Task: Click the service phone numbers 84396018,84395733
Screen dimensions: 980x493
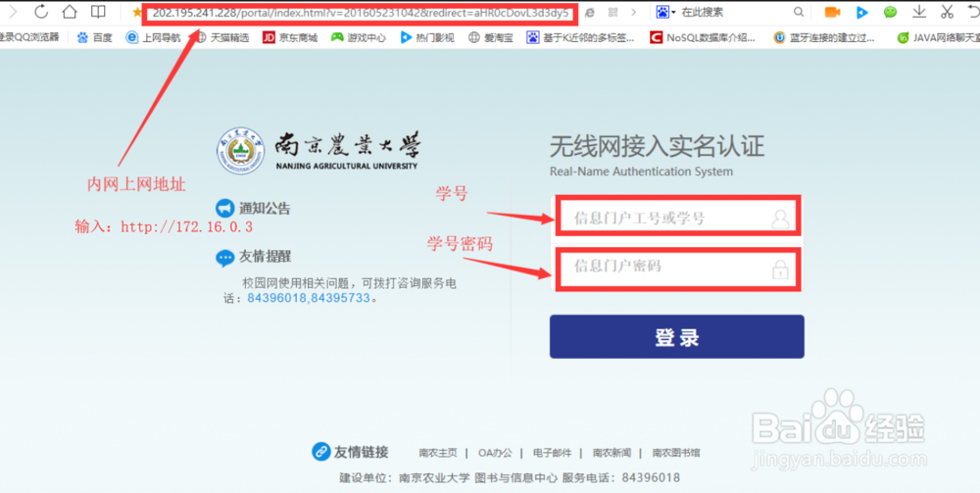Action: (x=309, y=298)
